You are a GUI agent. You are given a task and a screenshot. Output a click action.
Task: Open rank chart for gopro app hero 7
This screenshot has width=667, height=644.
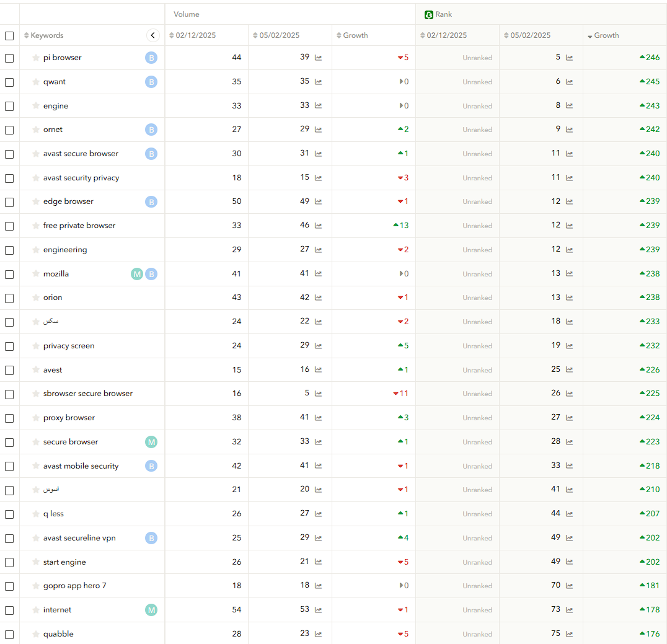tap(569, 586)
